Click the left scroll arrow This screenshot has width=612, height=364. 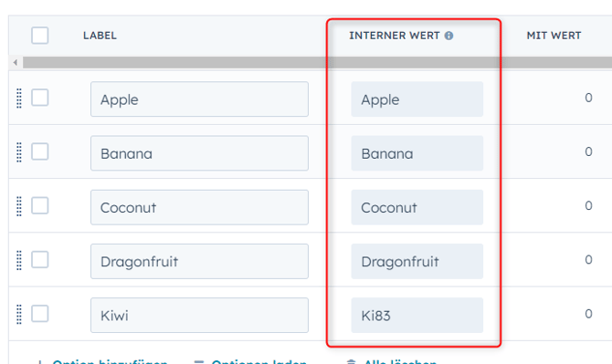[16, 62]
